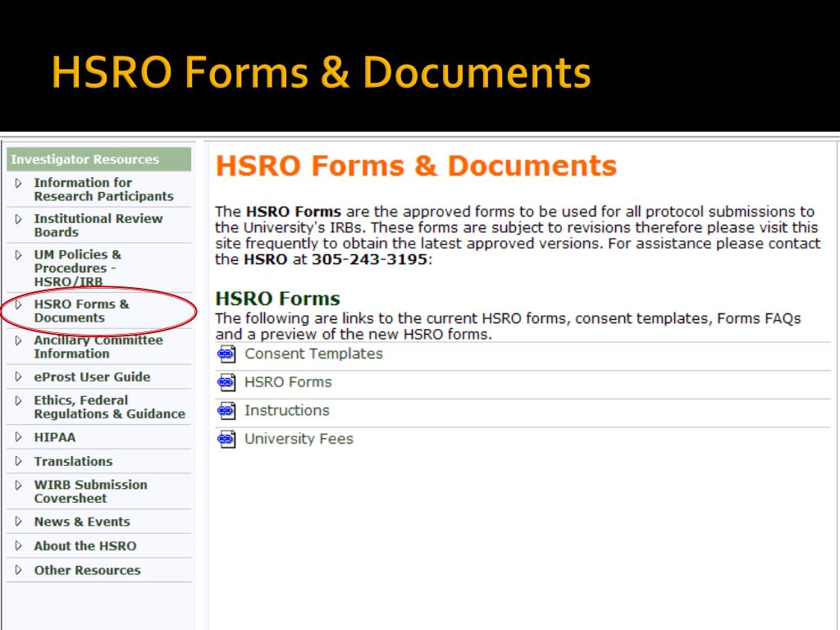Open About the HSRO
Screen dimensions: 840x630
(85, 546)
